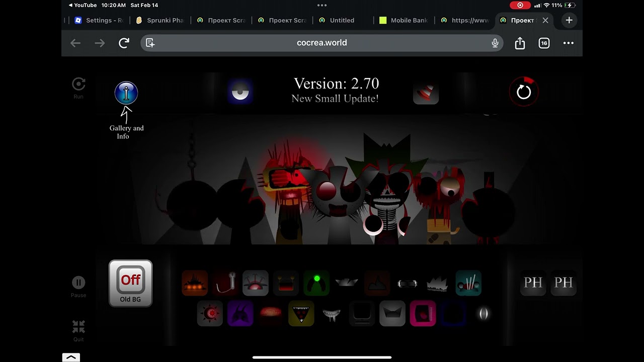
Task: Select the red hook wrench sound icon
Action: (x=225, y=283)
